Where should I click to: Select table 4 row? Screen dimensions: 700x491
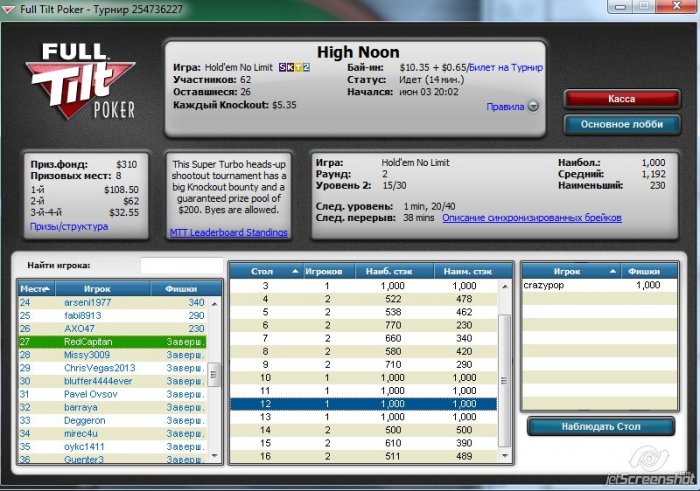click(x=364, y=299)
